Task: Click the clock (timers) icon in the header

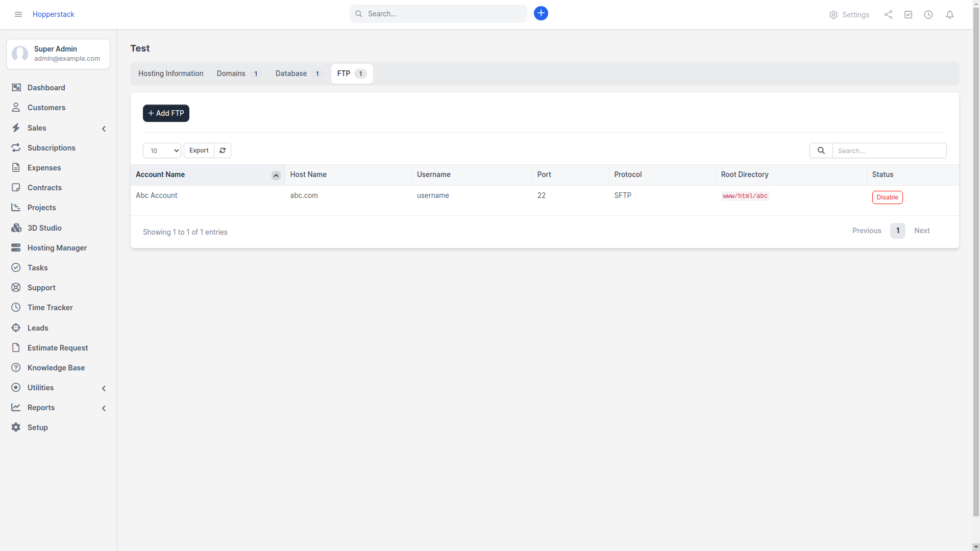Action: tap(928, 15)
